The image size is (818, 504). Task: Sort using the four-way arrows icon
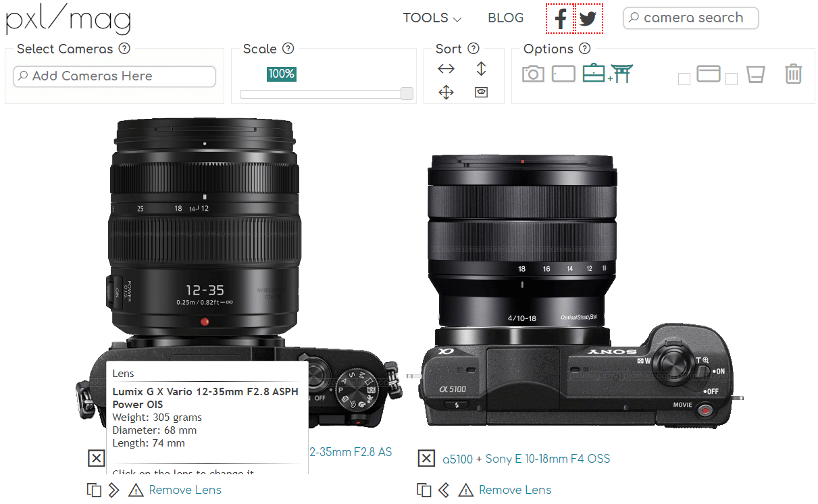tap(446, 93)
